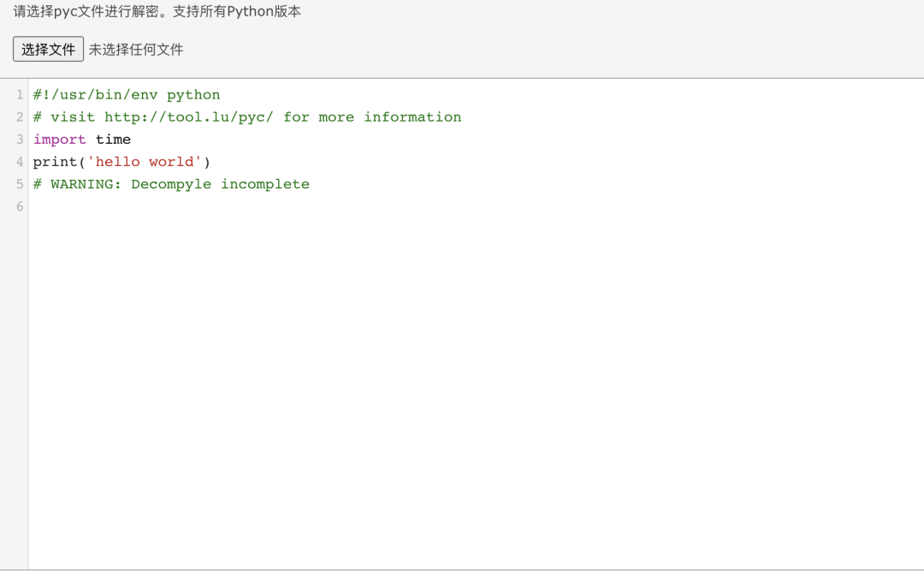Place cursor on empty line 6

coord(236,207)
